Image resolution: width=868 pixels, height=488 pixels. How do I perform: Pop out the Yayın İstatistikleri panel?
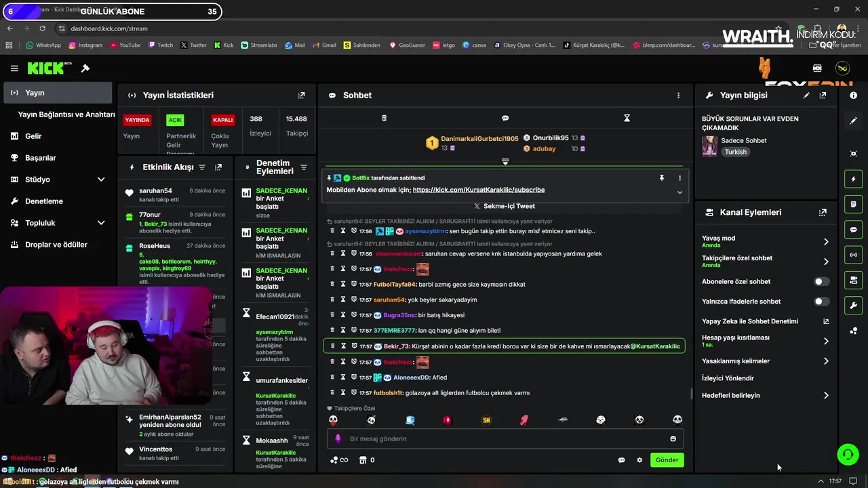click(x=302, y=96)
